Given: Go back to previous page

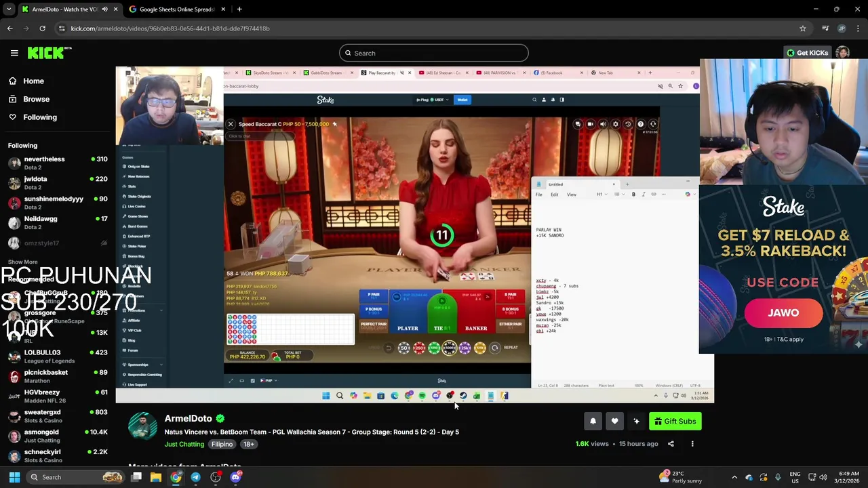Looking at the screenshot, I should 9,28.
